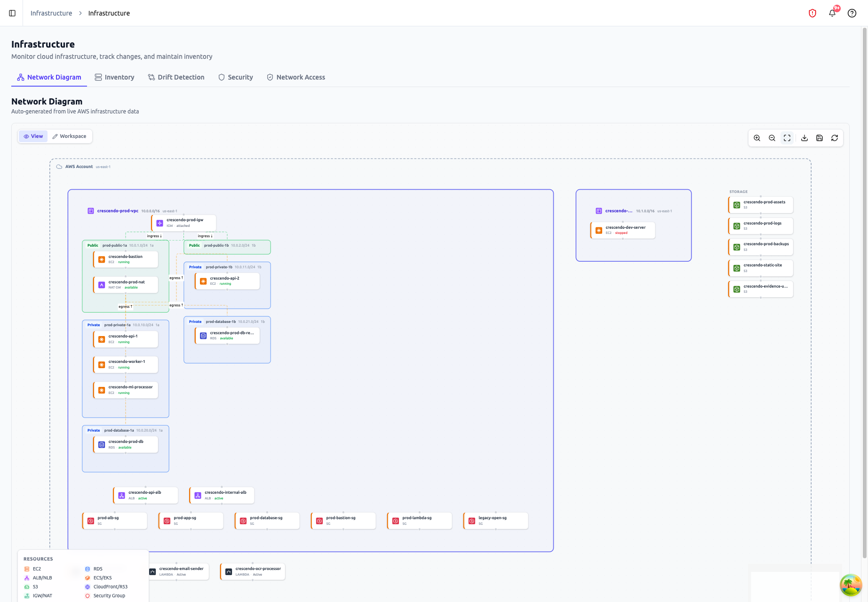Select the crescendo-ocr-processor Lambda node
The width and height of the screenshot is (868, 602).
(253, 572)
